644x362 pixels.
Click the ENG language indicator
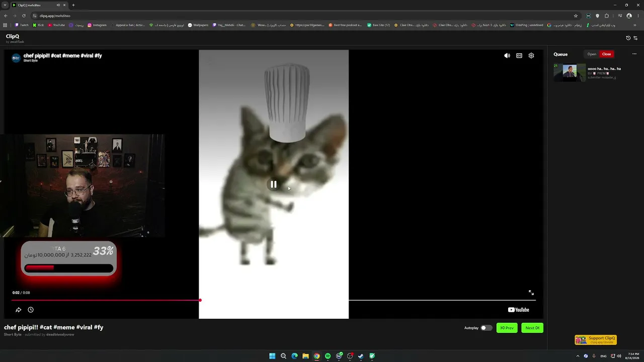pos(603,356)
